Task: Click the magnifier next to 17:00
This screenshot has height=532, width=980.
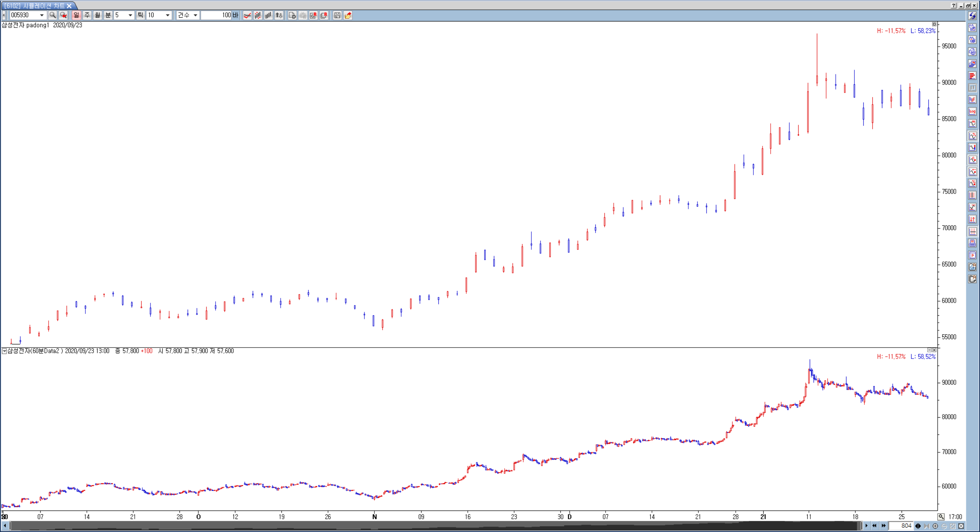Action: (941, 517)
